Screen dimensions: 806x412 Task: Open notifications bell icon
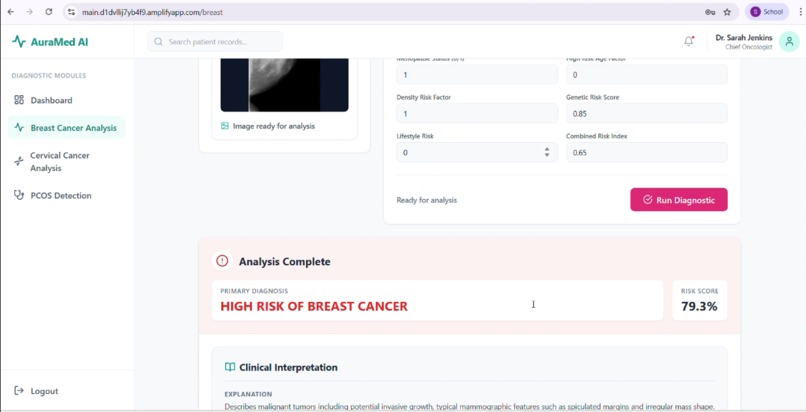(688, 42)
